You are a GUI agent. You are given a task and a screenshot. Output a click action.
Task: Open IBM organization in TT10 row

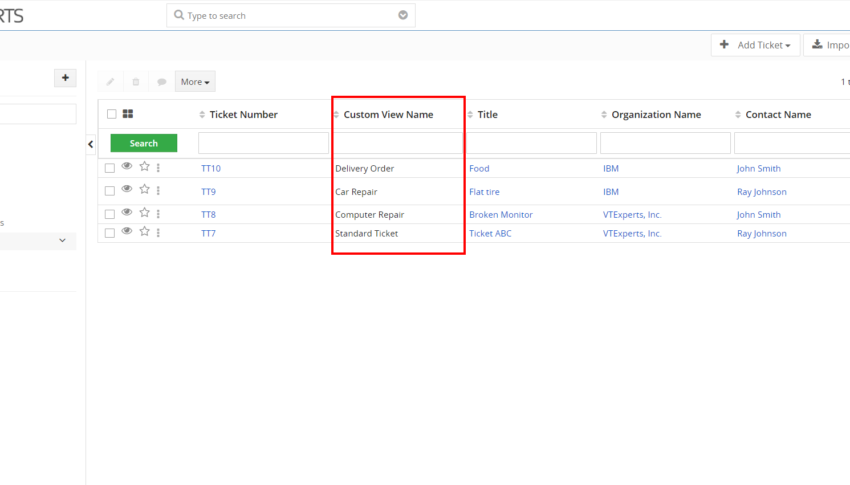[611, 169]
